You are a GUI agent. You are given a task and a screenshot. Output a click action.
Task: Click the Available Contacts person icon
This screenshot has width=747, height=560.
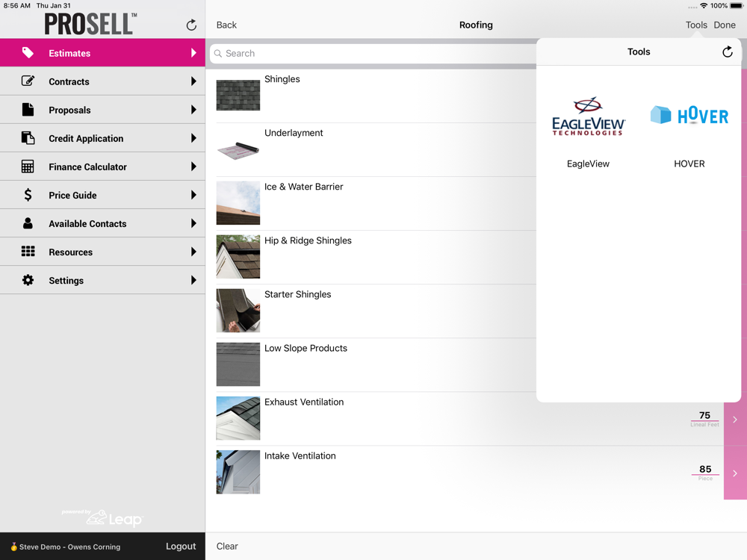click(28, 223)
